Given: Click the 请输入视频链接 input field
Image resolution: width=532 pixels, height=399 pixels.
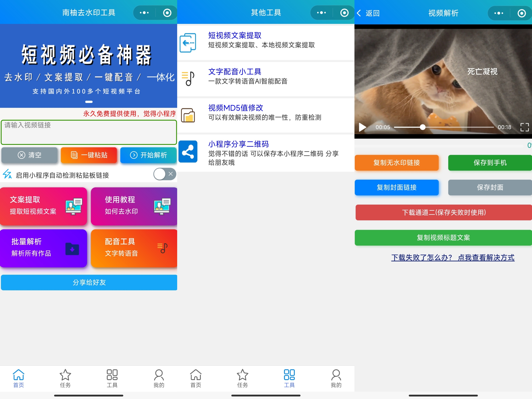Looking at the screenshot, I should 89,132.
